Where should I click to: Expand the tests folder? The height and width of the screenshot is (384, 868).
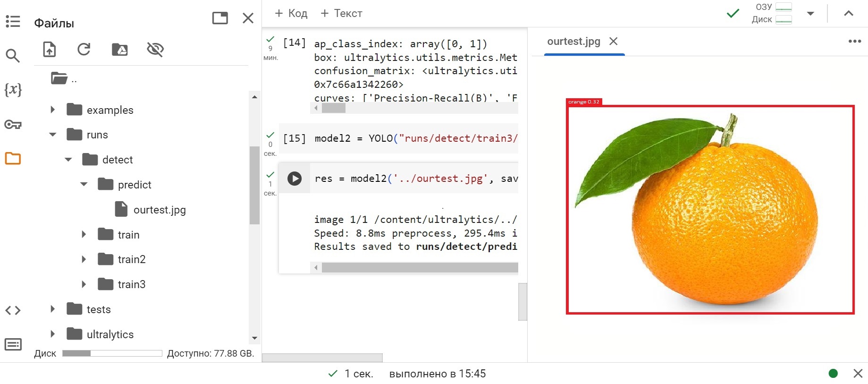52,309
